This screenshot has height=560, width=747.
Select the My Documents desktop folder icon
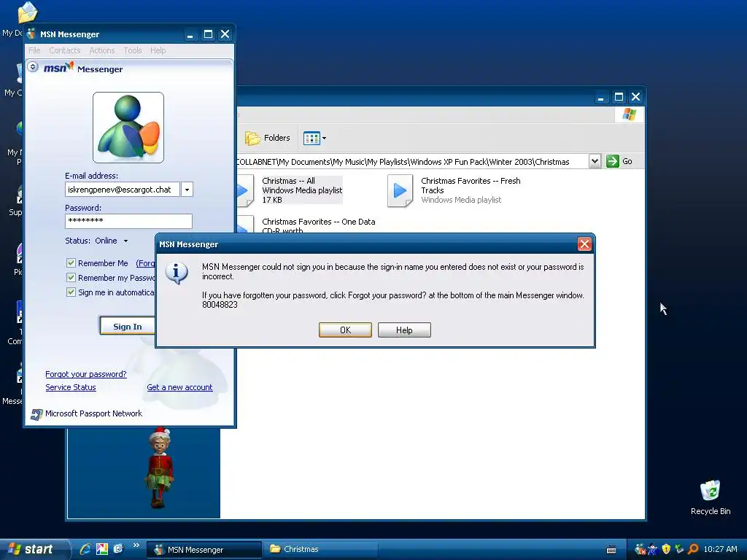[27, 12]
